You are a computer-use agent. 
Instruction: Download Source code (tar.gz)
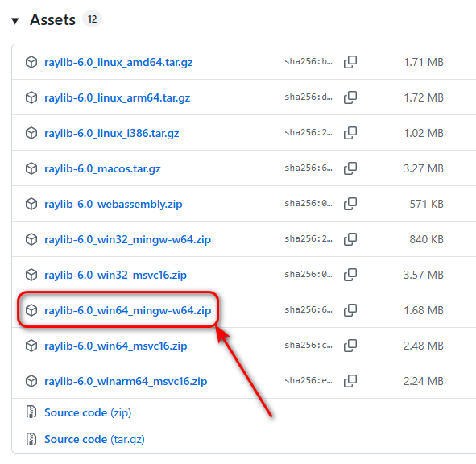94,439
